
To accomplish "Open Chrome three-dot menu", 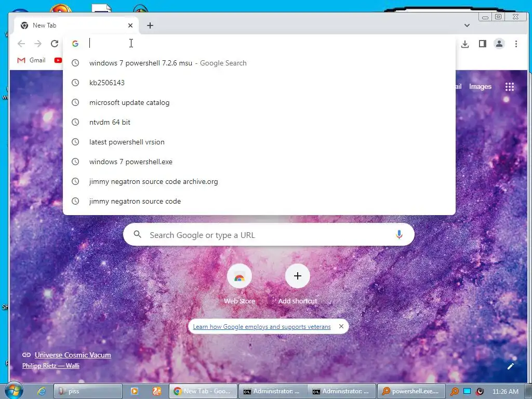I will (x=516, y=44).
